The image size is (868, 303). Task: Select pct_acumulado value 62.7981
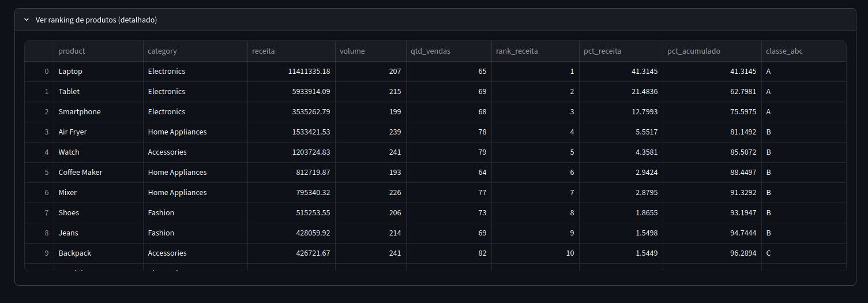coord(712,92)
